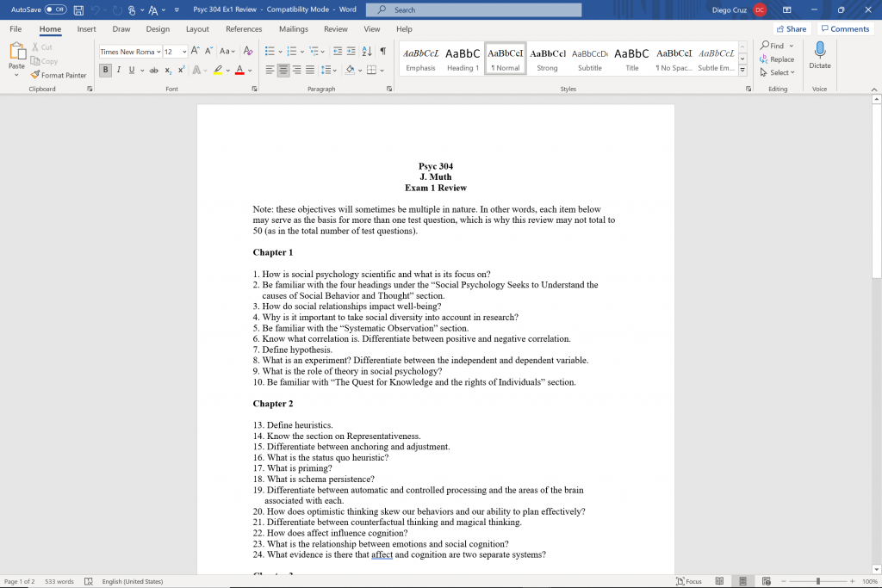This screenshot has height=588, width=882.
Task: Click the Dictate microphone icon
Action: [820, 51]
